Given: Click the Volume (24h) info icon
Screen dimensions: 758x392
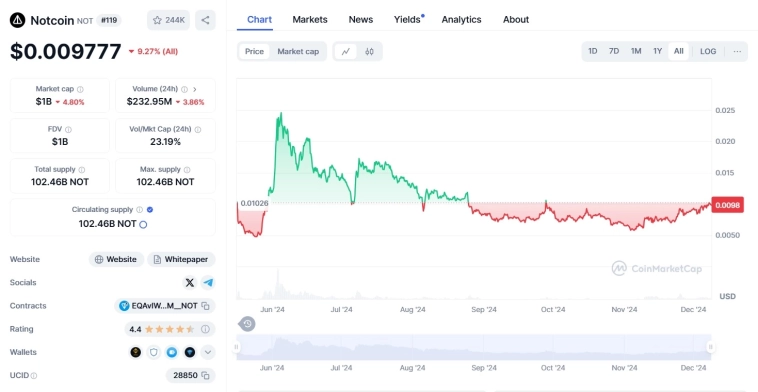Looking at the screenshot, I should (184, 89).
